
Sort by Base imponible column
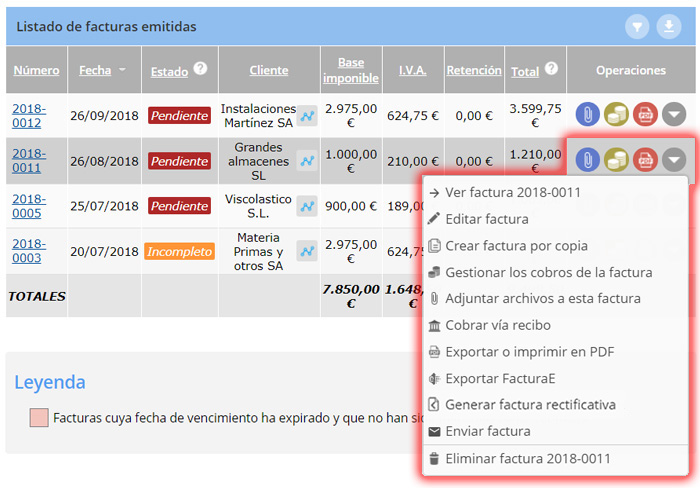[x=351, y=70]
